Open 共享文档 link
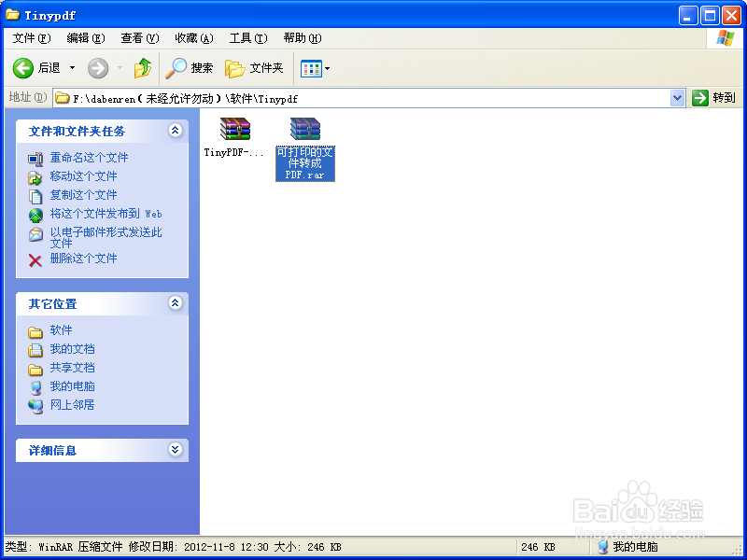The height and width of the screenshot is (560, 747). coord(73,368)
